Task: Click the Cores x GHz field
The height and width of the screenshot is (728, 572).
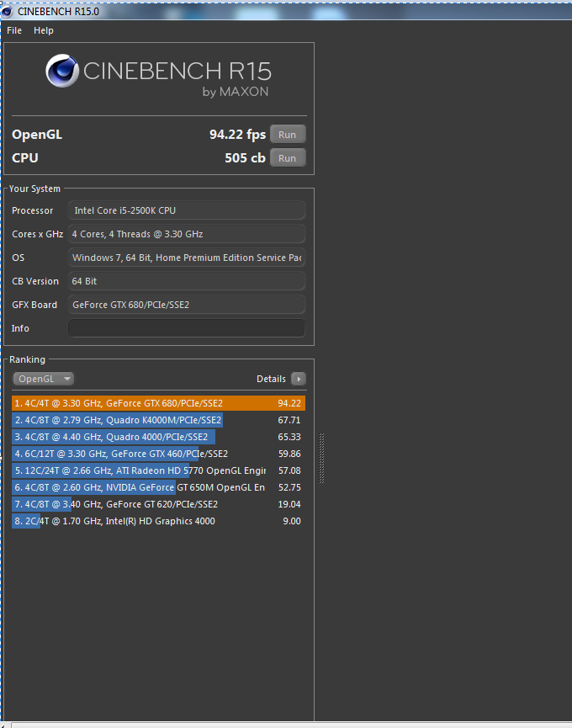Action: point(187,234)
